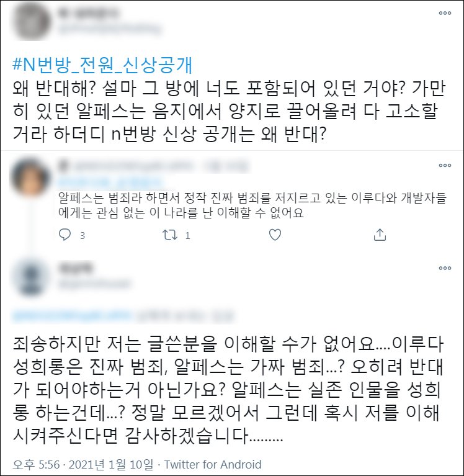This screenshot has height=476, width=464.
Task: Open the bottom tweet author's display name
Action: [x=76, y=268]
